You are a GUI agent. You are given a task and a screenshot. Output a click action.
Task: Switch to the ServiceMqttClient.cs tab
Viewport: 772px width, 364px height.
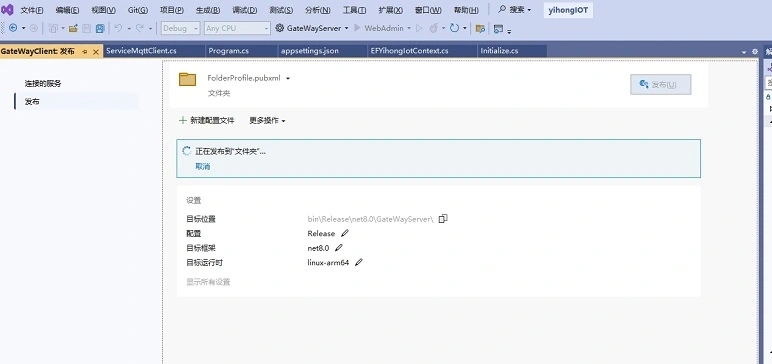[154, 51]
